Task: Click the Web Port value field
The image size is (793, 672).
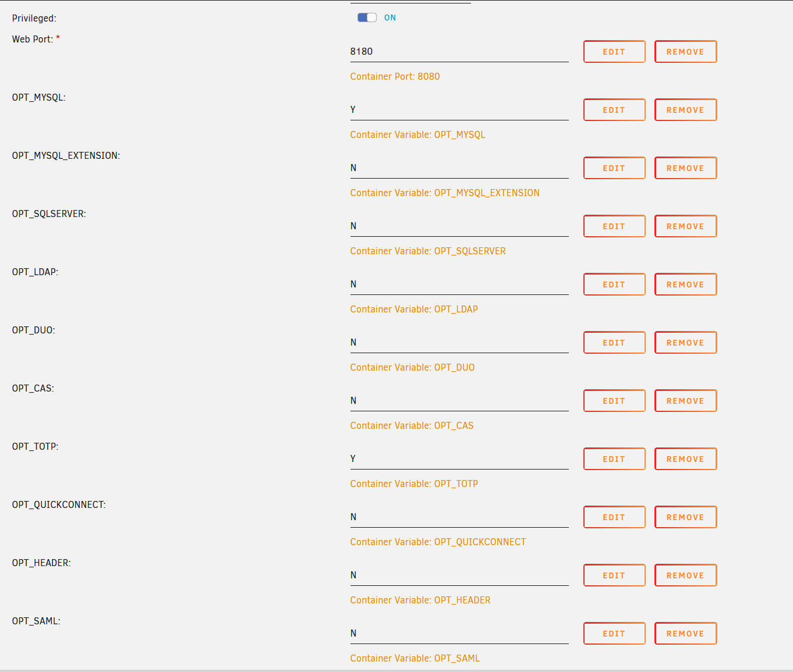Action: 459,52
